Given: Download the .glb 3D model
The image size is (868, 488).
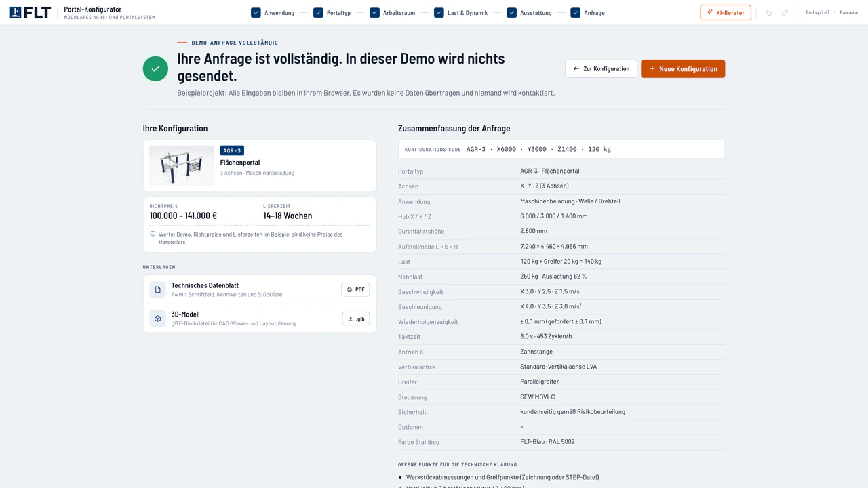Looking at the screenshot, I should pyautogui.click(x=356, y=319).
